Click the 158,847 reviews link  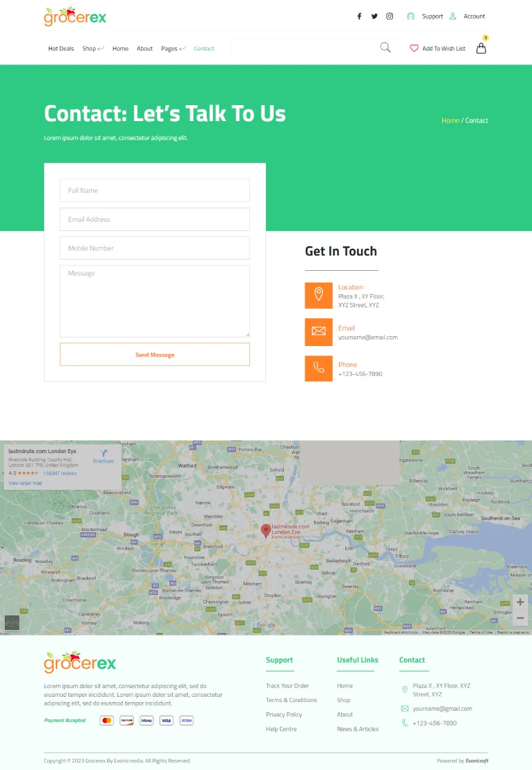click(x=60, y=473)
